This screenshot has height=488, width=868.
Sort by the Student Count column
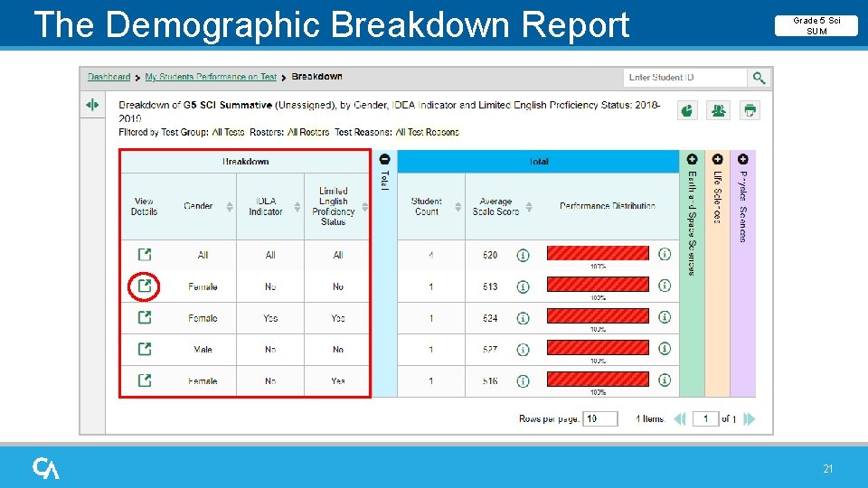(458, 207)
